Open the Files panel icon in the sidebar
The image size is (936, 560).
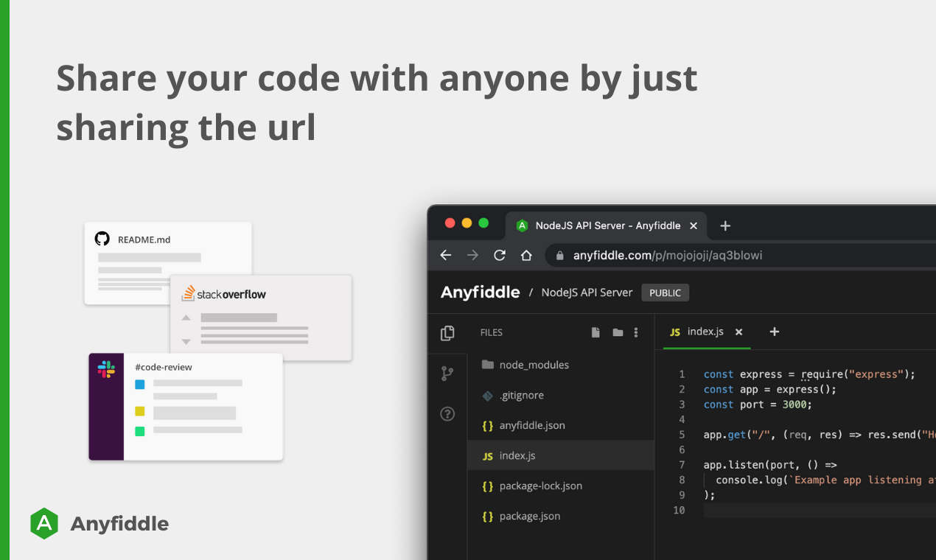(x=447, y=332)
